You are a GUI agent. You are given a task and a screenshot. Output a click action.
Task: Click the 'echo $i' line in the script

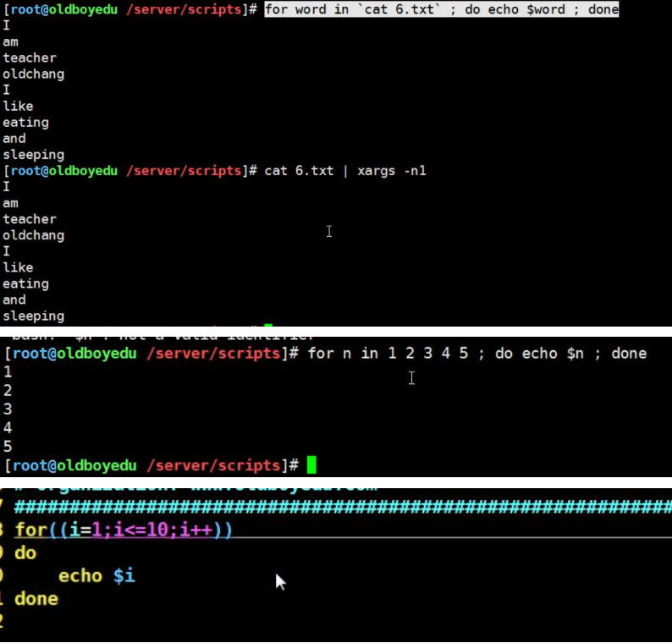(96, 576)
